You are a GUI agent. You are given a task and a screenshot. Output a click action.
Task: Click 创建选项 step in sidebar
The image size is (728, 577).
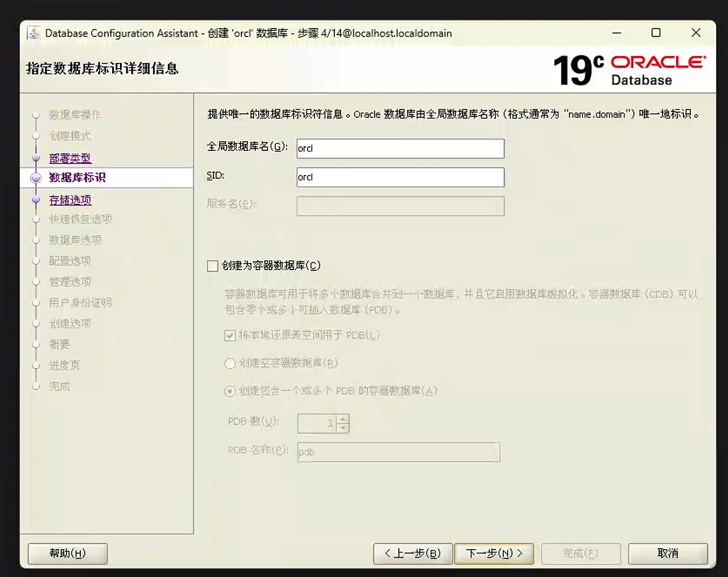click(70, 323)
